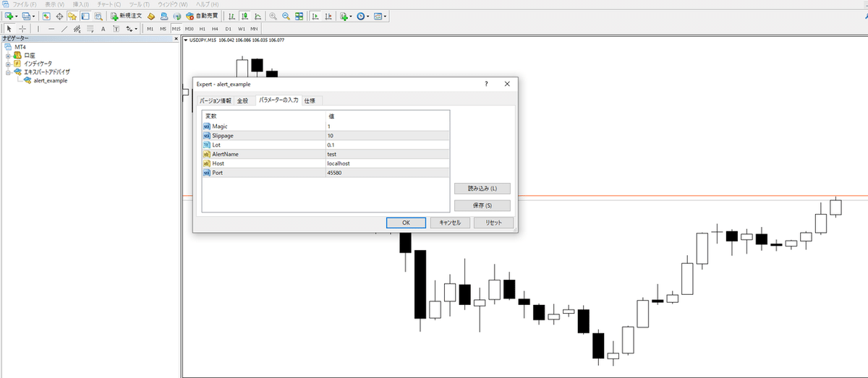Switch to バージョン情報 tab

click(216, 100)
